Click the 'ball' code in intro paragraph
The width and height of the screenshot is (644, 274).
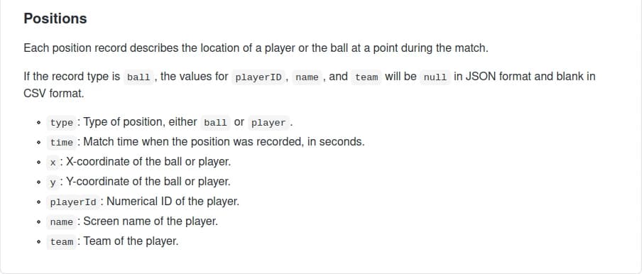(138, 77)
